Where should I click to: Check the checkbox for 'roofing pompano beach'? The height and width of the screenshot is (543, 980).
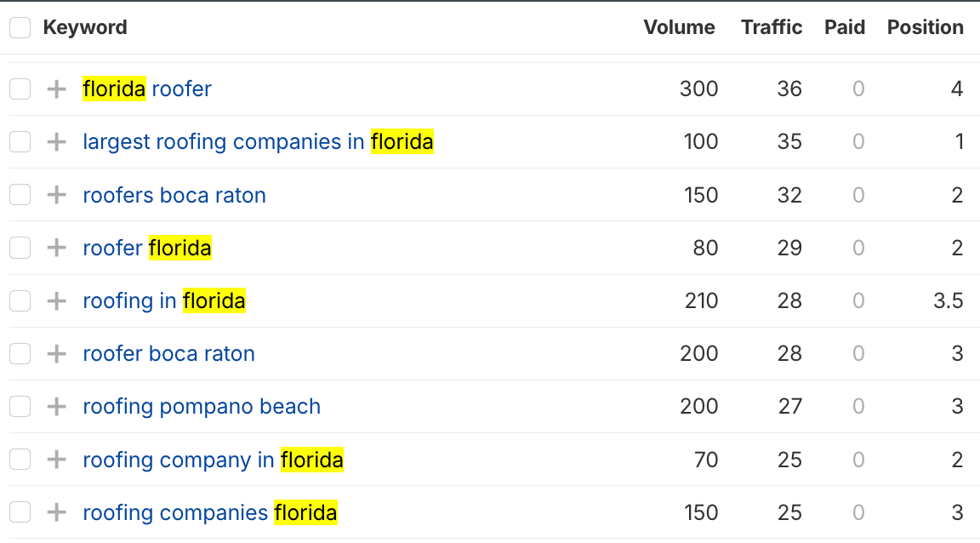click(20, 406)
